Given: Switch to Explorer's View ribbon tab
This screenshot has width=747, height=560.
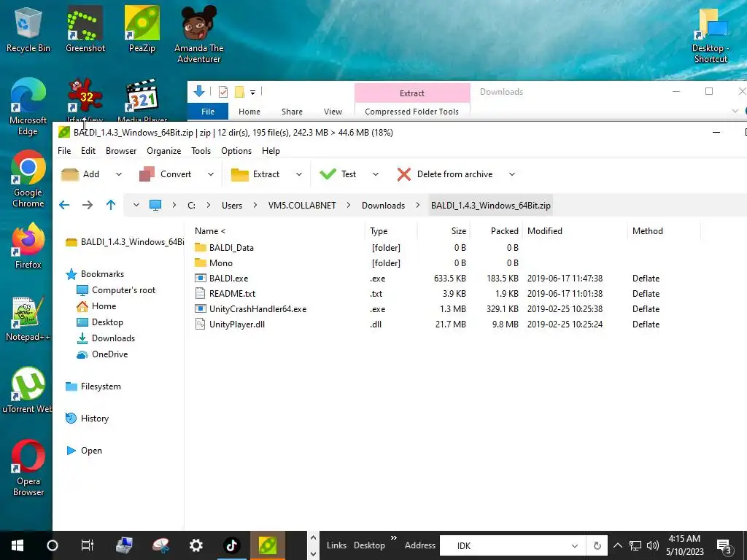Looking at the screenshot, I should (x=333, y=112).
